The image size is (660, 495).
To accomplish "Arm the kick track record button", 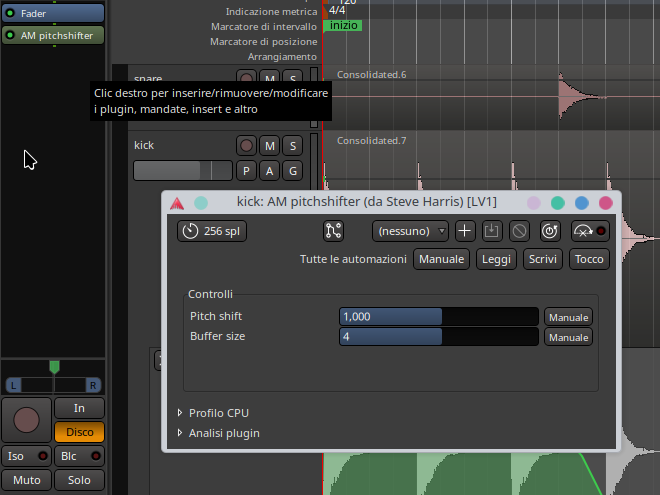I will click(x=246, y=146).
